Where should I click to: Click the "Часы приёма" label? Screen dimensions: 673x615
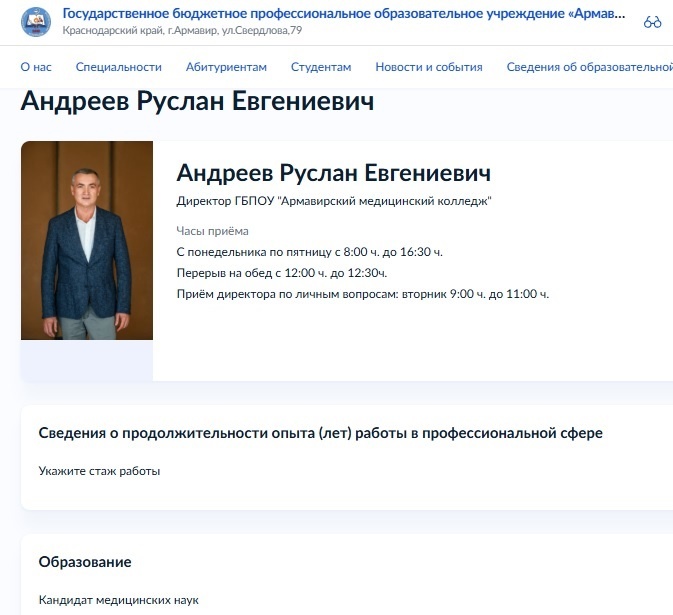[212, 231]
